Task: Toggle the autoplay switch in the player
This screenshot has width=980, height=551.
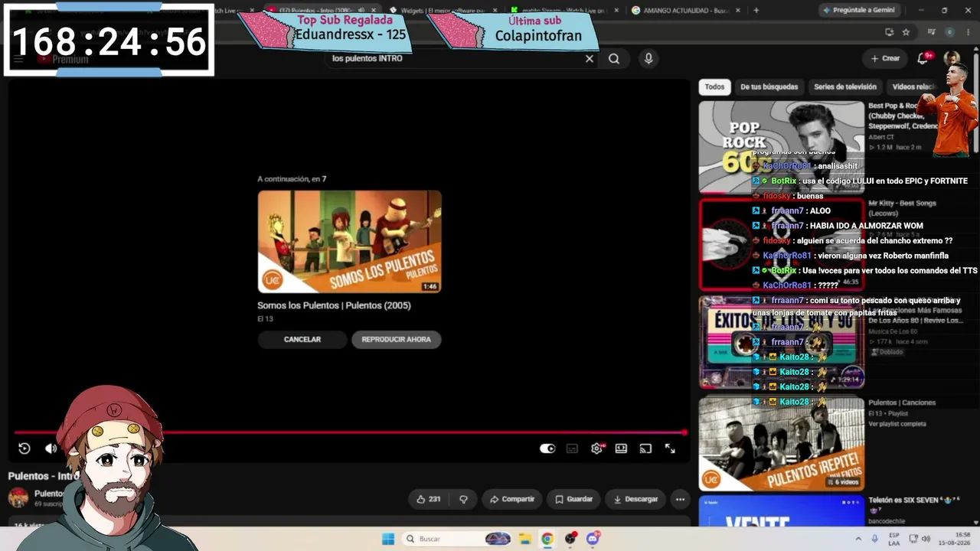Action: [547, 448]
